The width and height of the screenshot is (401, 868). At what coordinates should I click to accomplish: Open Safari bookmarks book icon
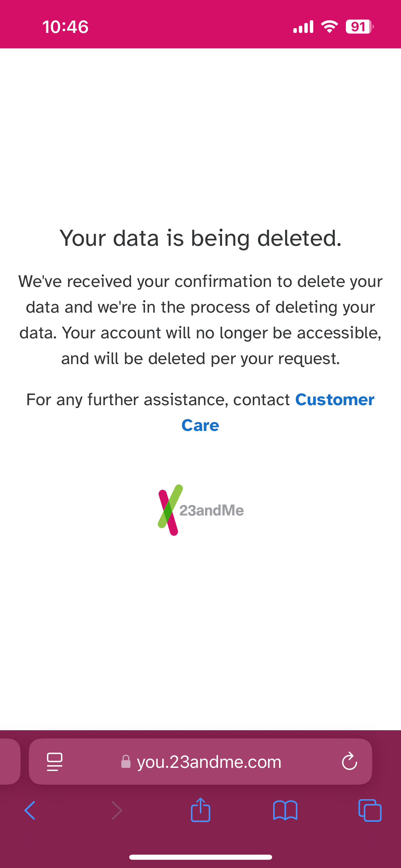coord(285,810)
